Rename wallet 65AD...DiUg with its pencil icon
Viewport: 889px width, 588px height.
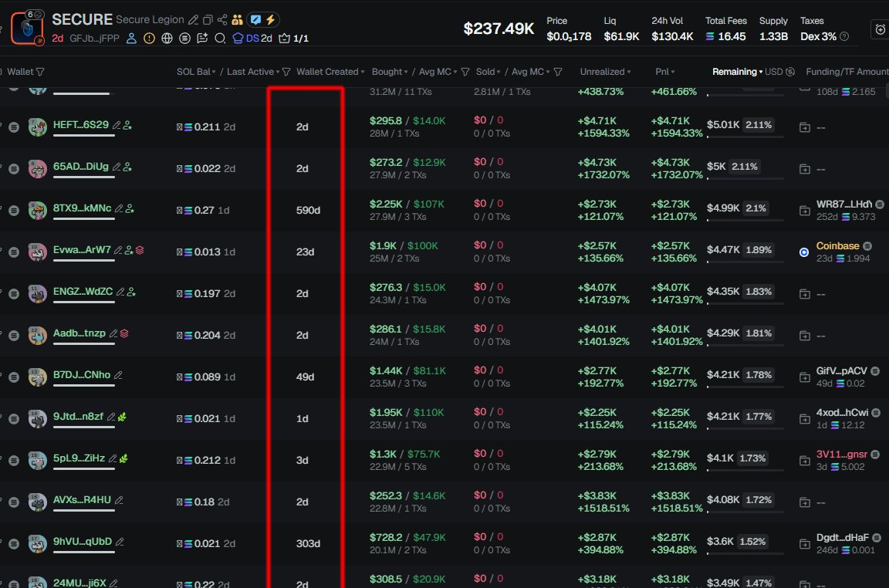point(117,167)
